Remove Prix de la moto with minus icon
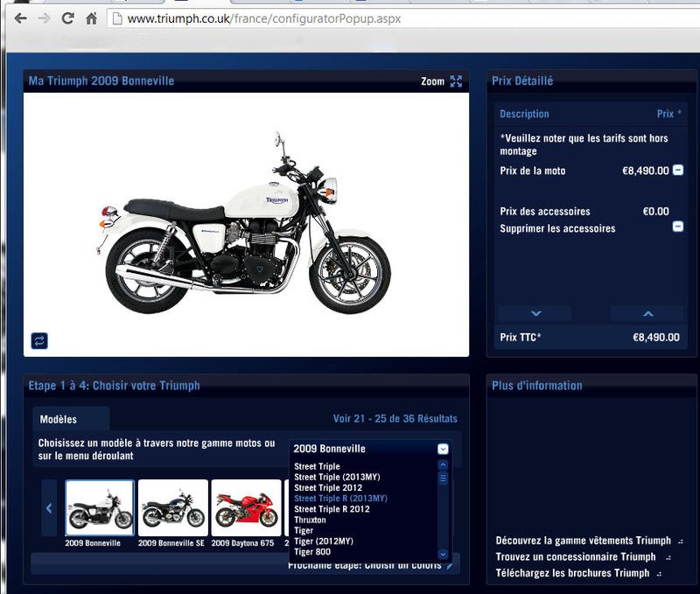This screenshot has width=700, height=594. click(677, 170)
